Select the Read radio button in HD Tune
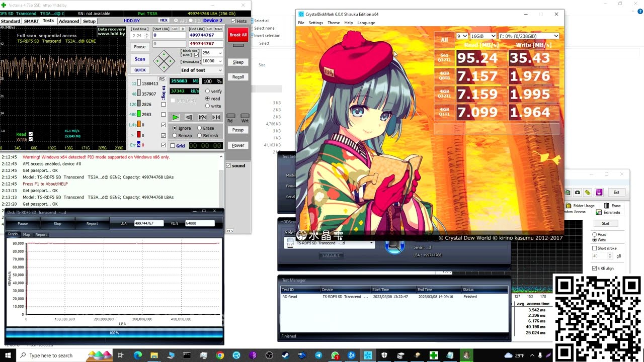This screenshot has height=362, width=644. pos(594,235)
